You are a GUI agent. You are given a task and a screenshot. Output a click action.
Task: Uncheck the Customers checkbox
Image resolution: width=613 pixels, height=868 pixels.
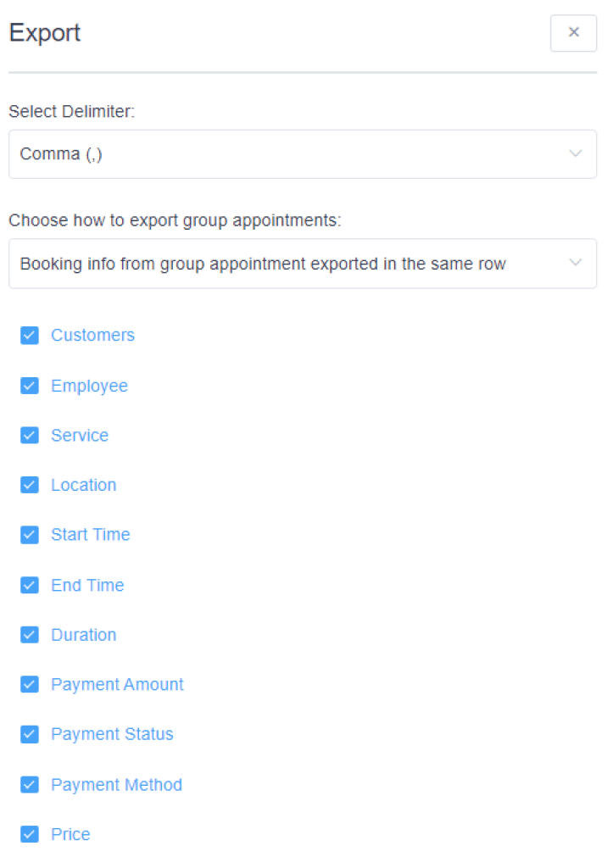(30, 336)
